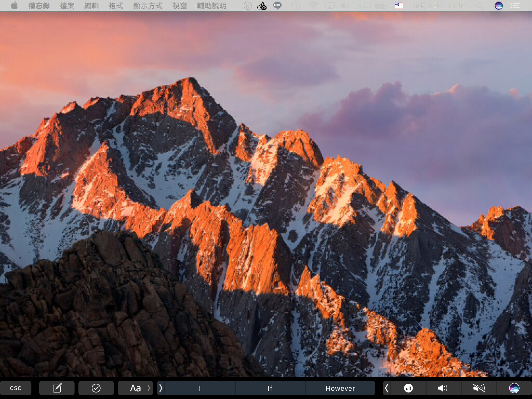Open the 編輯 menu
Screen dimensions: 532x399
coord(91,5)
